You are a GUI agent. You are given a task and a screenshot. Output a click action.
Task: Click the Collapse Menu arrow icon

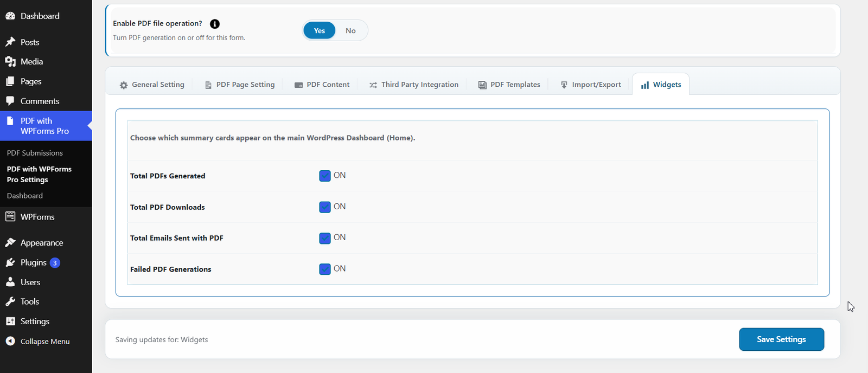click(10, 341)
